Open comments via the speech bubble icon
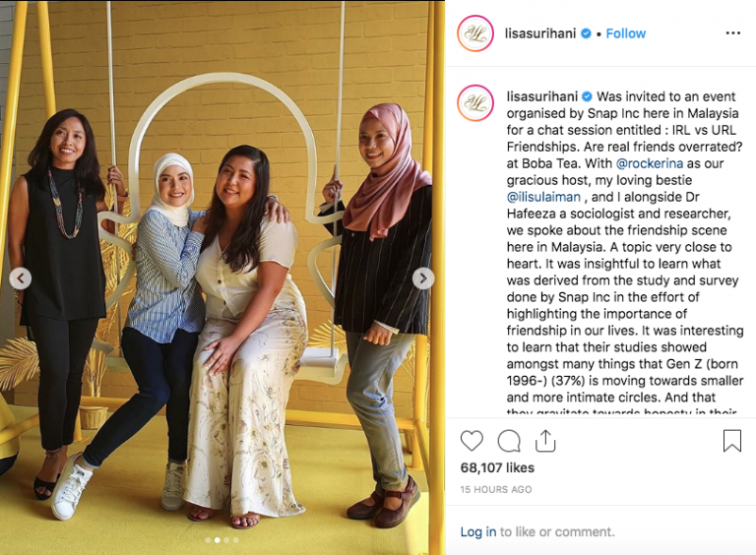This screenshot has width=756, height=555. click(x=509, y=441)
